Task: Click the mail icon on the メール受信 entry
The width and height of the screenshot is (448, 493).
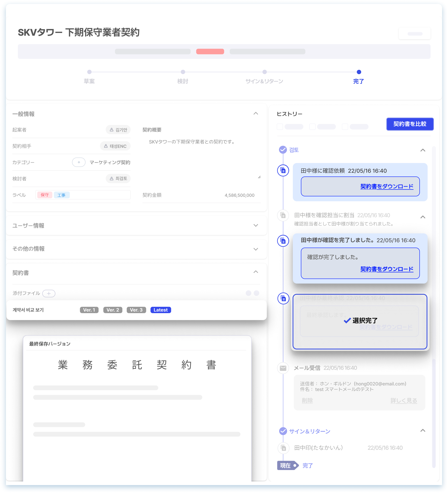Action: 283,368
